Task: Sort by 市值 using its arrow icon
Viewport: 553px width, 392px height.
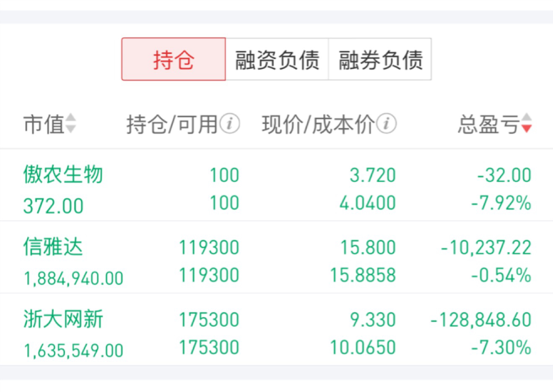Action: (x=70, y=124)
